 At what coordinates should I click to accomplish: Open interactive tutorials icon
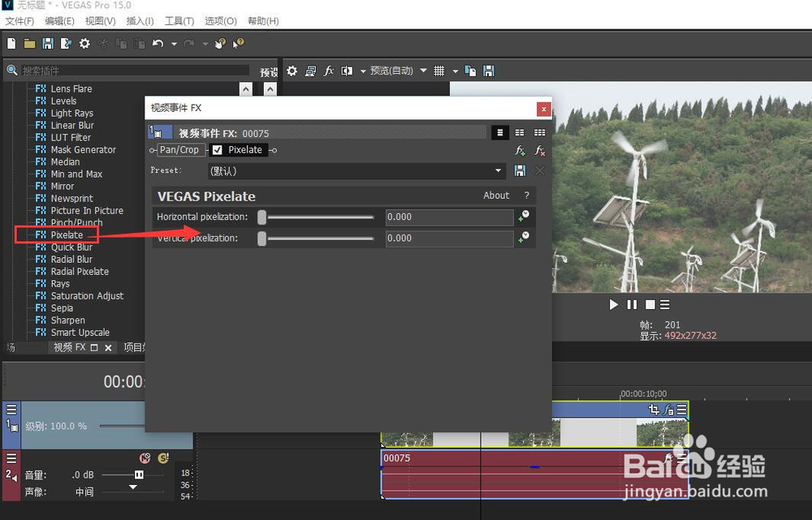pos(220,44)
